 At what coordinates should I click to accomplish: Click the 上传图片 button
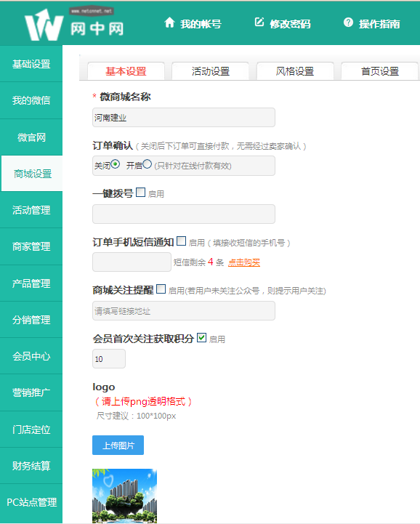click(x=118, y=445)
